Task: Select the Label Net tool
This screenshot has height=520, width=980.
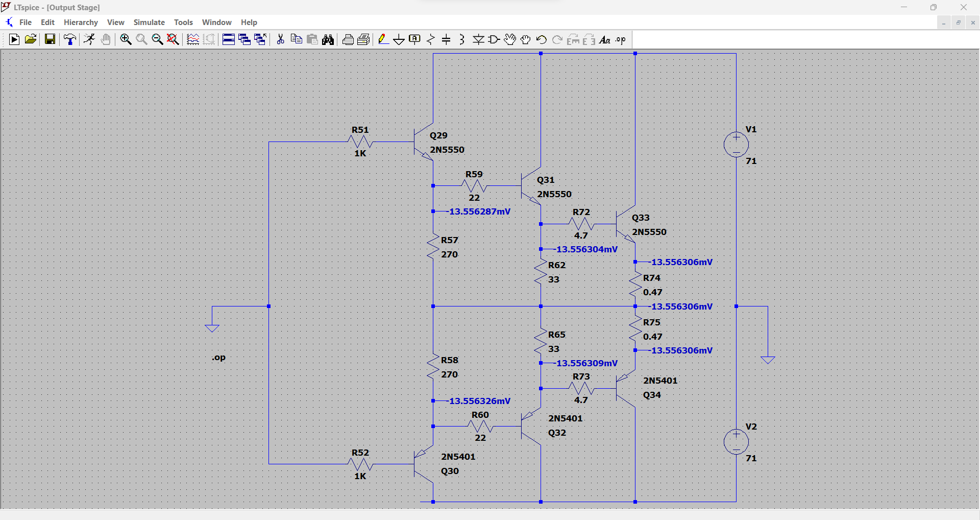Action: point(415,40)
